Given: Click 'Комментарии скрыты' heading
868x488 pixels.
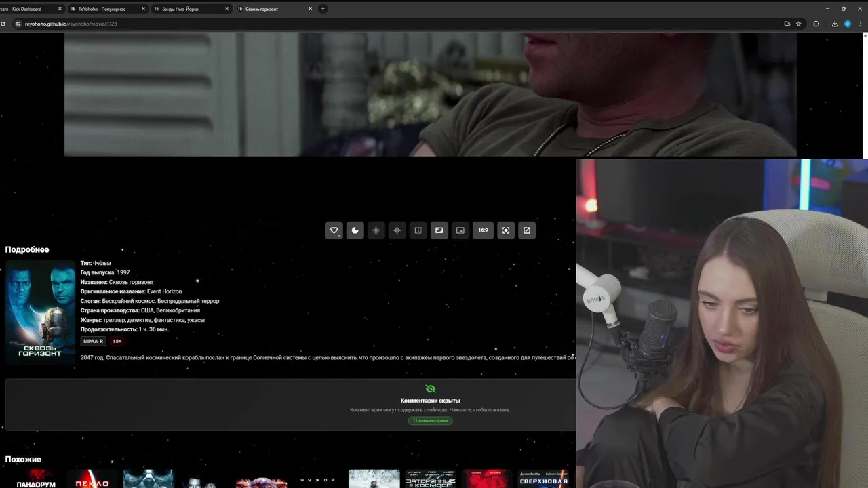Looking at the screenshot, I should (x=430, y=401).
